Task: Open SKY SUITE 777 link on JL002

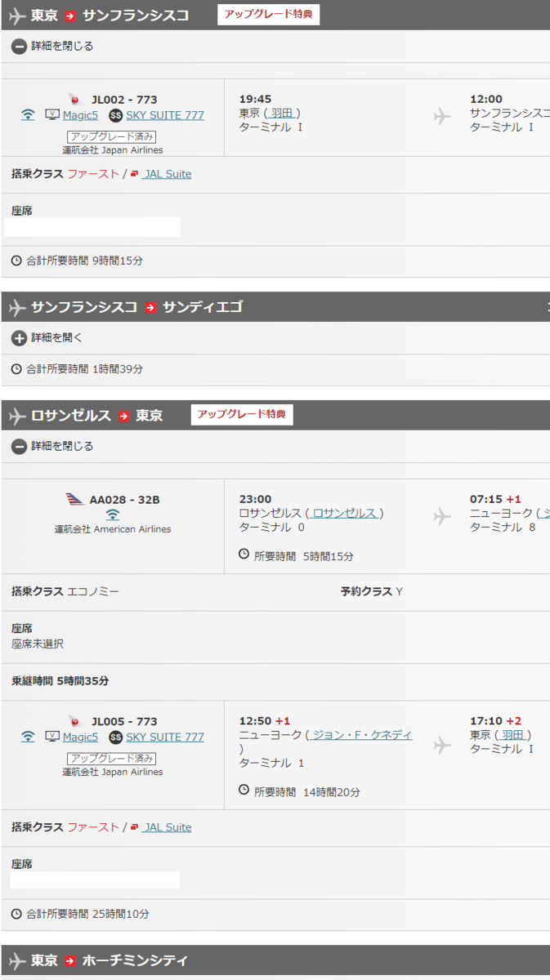Action: click(165, 115)
